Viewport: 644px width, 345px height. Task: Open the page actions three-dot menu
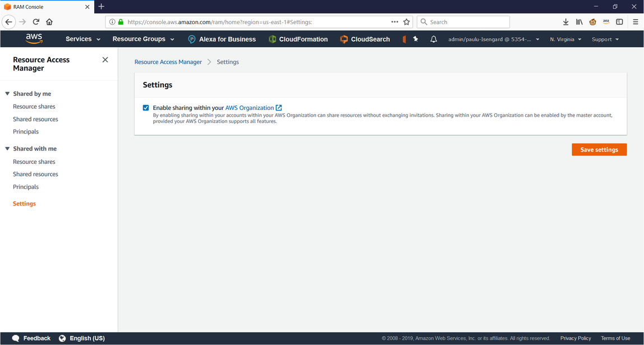click(395, 22)
